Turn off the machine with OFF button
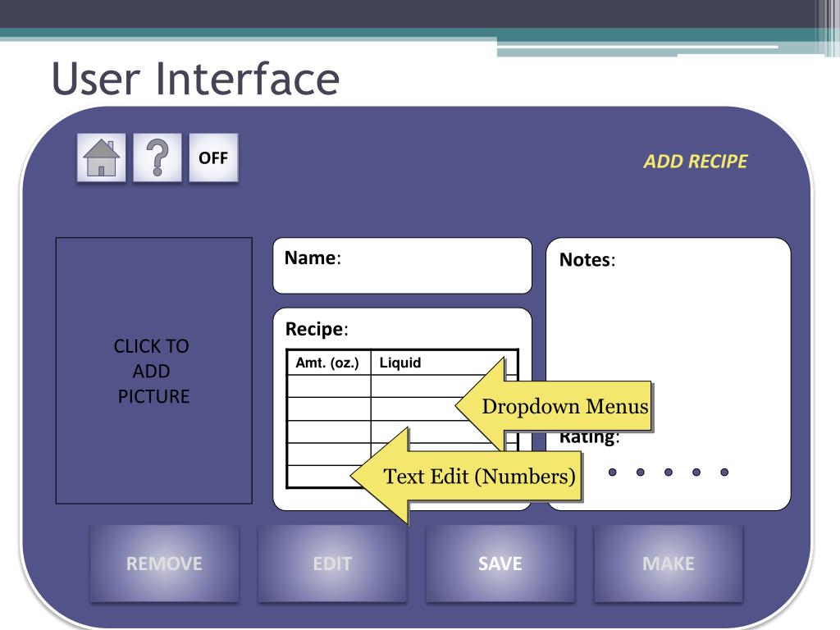Viewport: 840px width, 630px height. [x=213, y=157]
